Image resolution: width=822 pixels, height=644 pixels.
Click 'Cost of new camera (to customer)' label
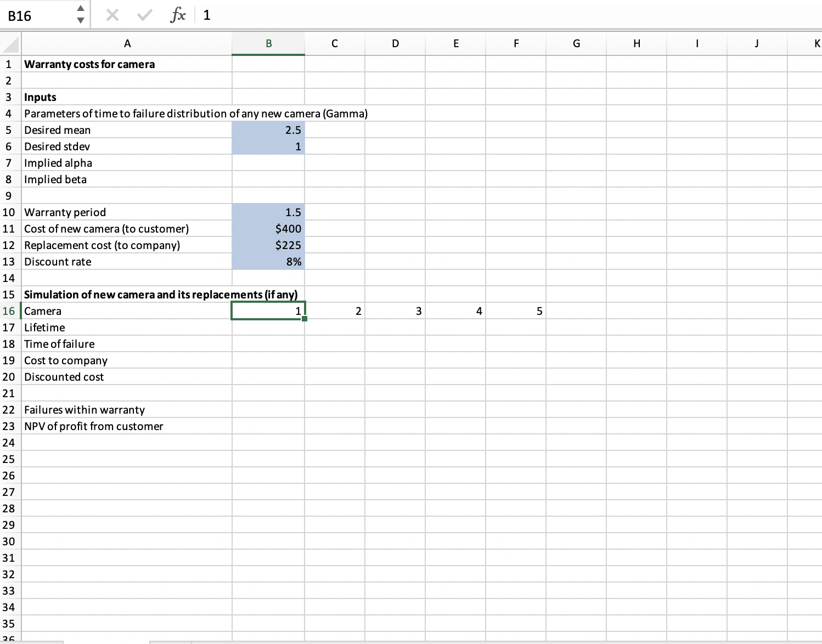(106, 229)
